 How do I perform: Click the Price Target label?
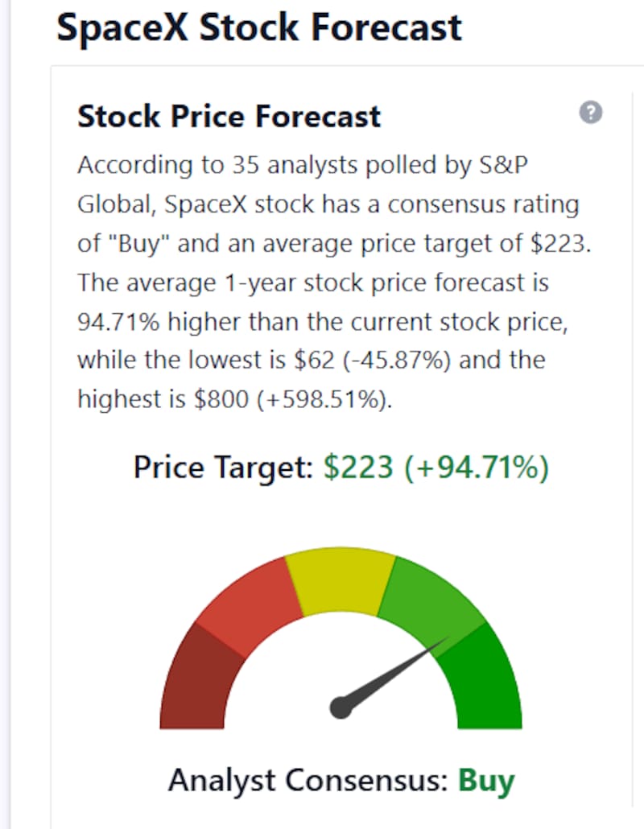point(223,468)
